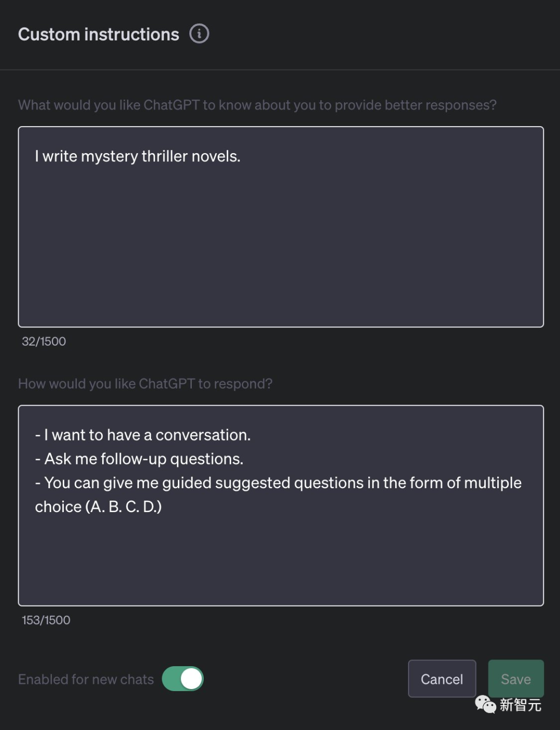Click the 'Custom instructions' heading
The image size is (560, 730).
[x=99, y=34]
